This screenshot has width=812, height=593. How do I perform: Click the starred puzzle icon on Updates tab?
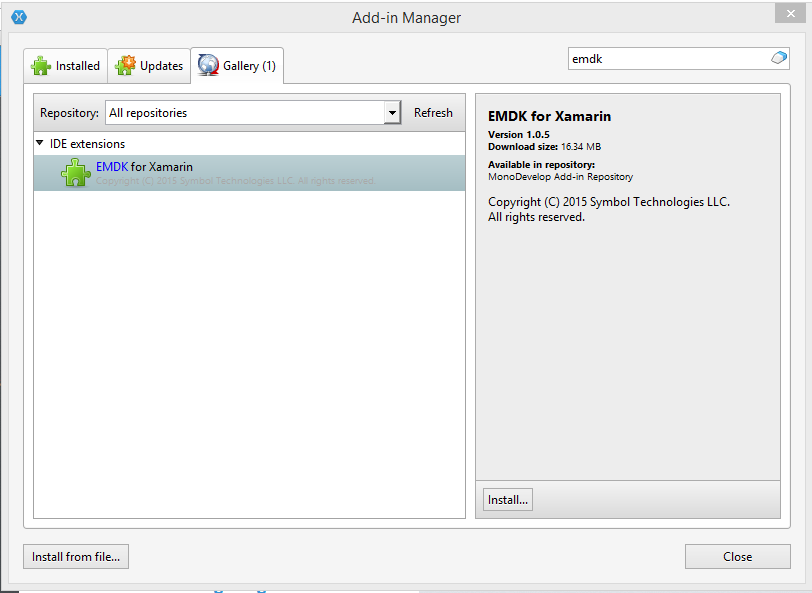(x=125, y=66)
